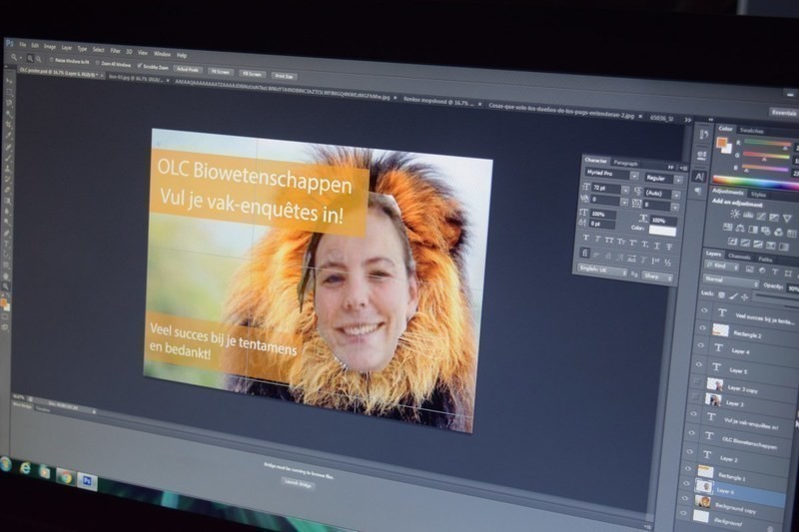Add a Hue/Saturation adjustment
Viewport: 799px width, 532px height.
tap(727, 227)
